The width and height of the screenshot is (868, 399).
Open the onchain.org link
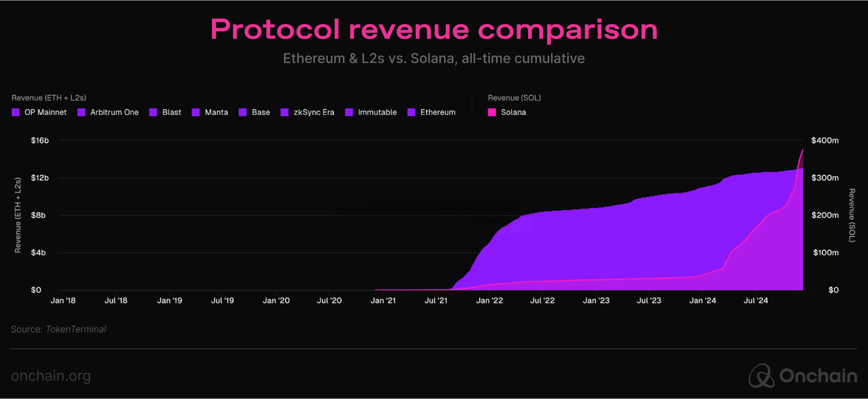(x=51, y=376)
